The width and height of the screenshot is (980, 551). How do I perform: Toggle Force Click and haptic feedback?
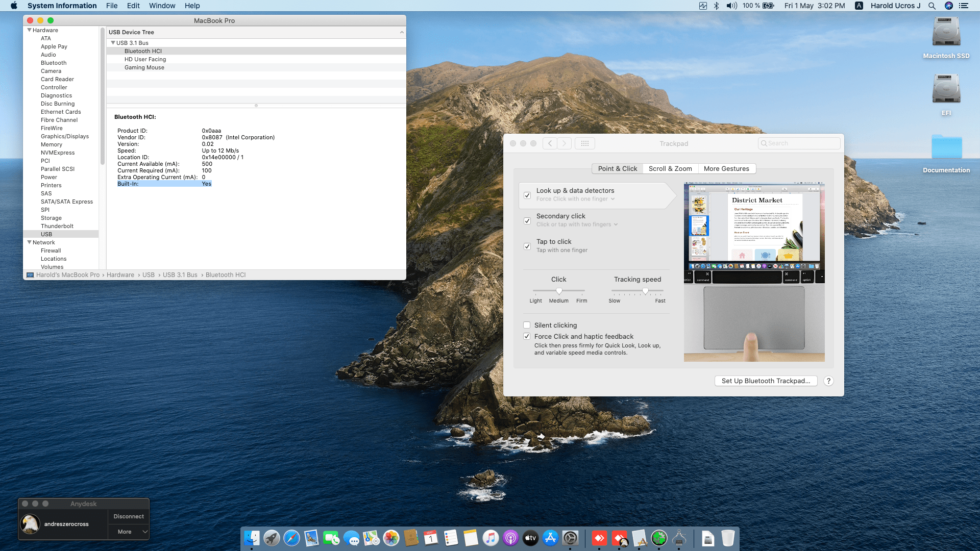tap(527, 336)
